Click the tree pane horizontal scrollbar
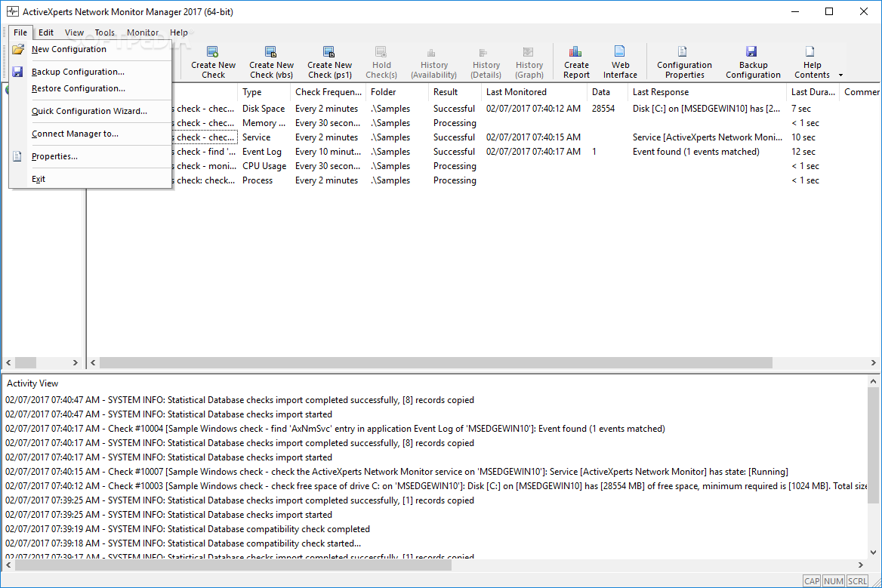The width and height of the screenshot is (882, 588). tap(26, 363)
